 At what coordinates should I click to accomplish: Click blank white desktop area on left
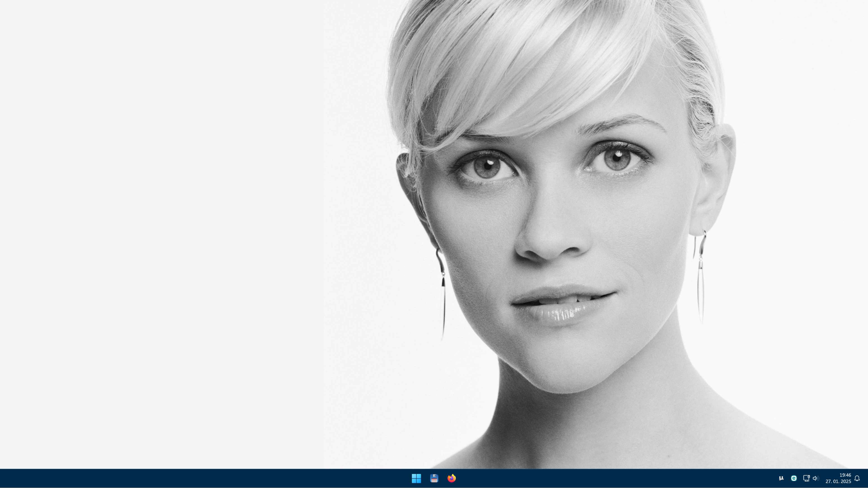(168, 202)
